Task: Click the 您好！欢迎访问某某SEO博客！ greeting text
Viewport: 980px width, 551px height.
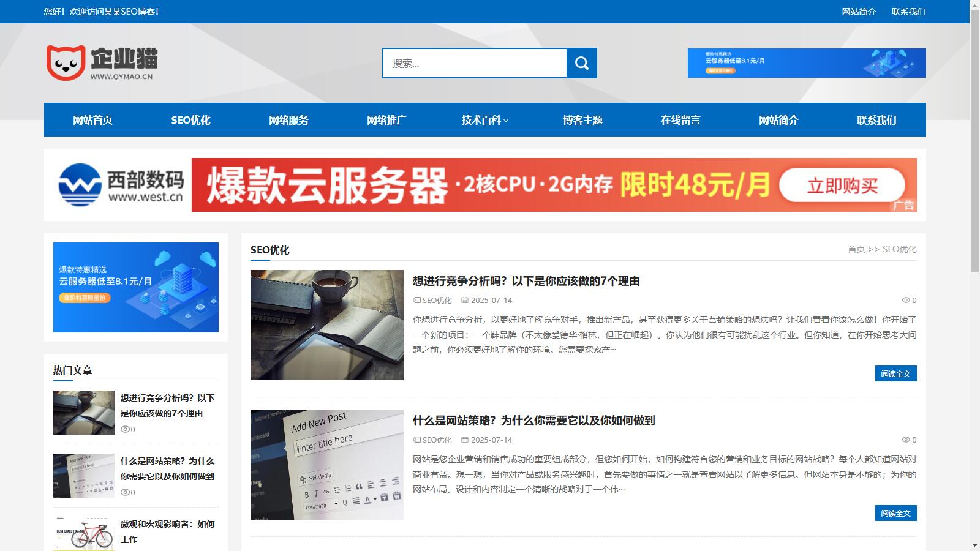Action: coord(102,12)
